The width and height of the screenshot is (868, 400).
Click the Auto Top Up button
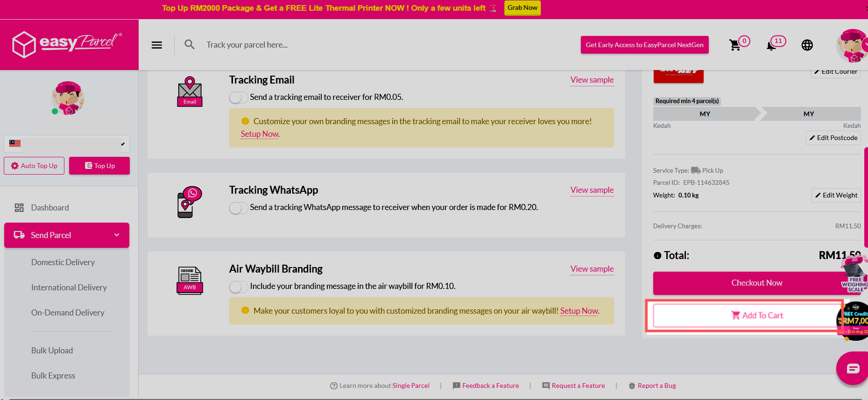34,166
